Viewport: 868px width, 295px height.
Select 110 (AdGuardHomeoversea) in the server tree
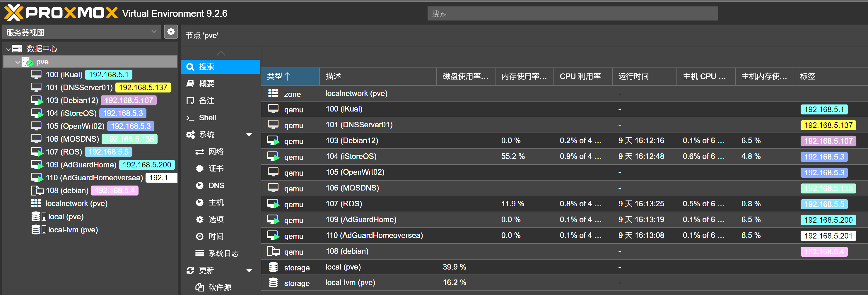(x=94, y=178)
